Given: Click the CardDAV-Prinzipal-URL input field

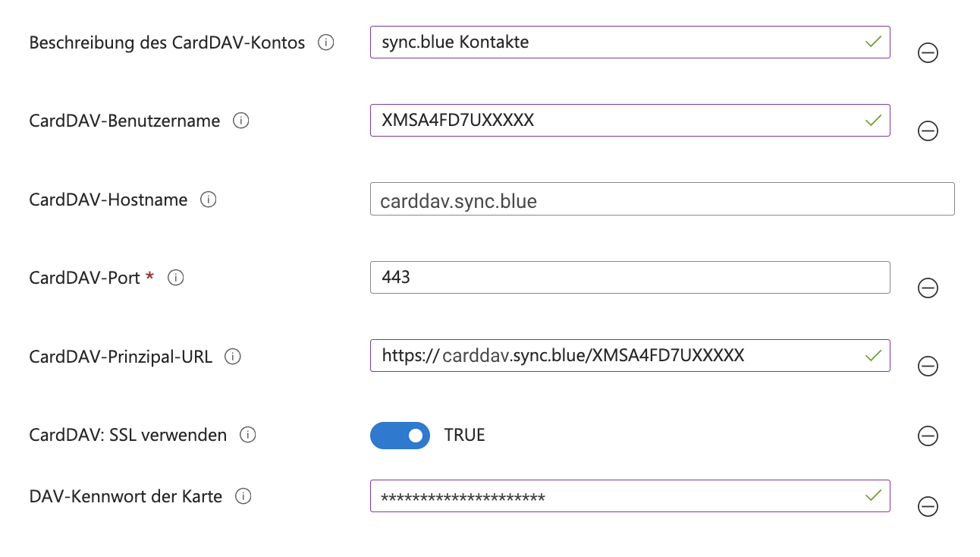Looking at the screenshot, I should point(630,356).
